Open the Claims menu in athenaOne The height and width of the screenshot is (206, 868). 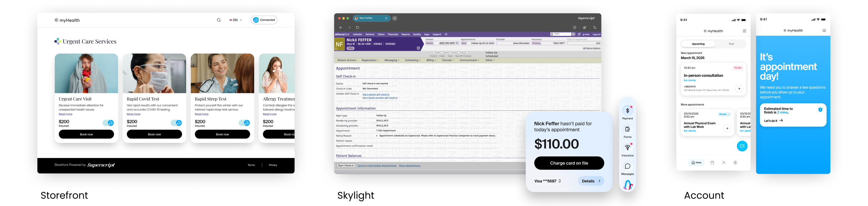coord(381,34)
